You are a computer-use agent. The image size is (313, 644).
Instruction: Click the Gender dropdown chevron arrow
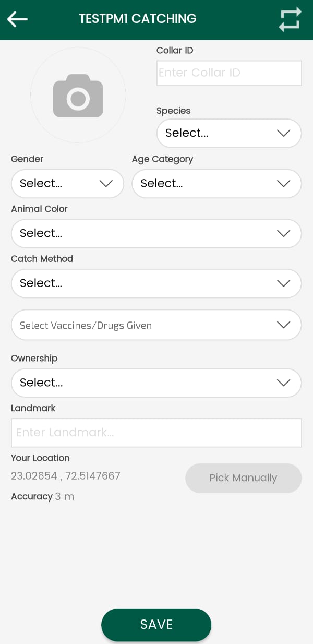point(106,183)
